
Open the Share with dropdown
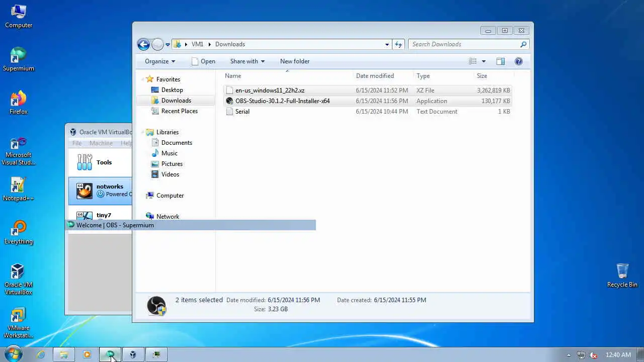point(248,61)
